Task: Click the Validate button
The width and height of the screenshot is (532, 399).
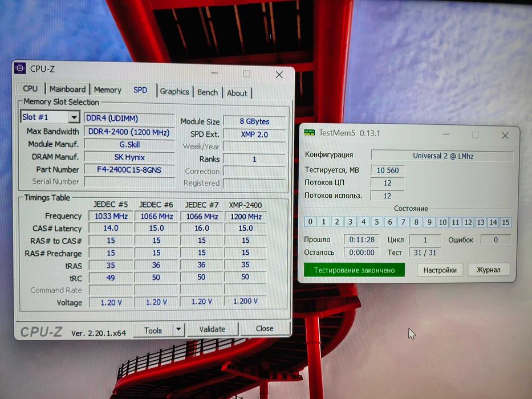Action: click(x=212, y=329)
